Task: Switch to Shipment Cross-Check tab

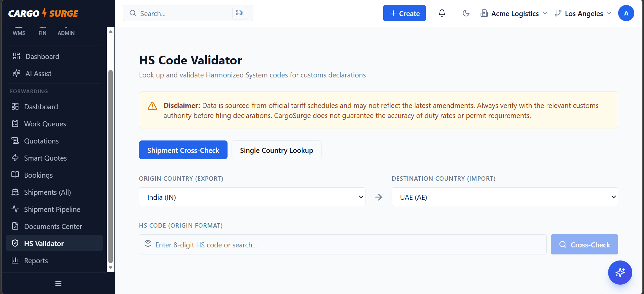Action: [183, 150]
